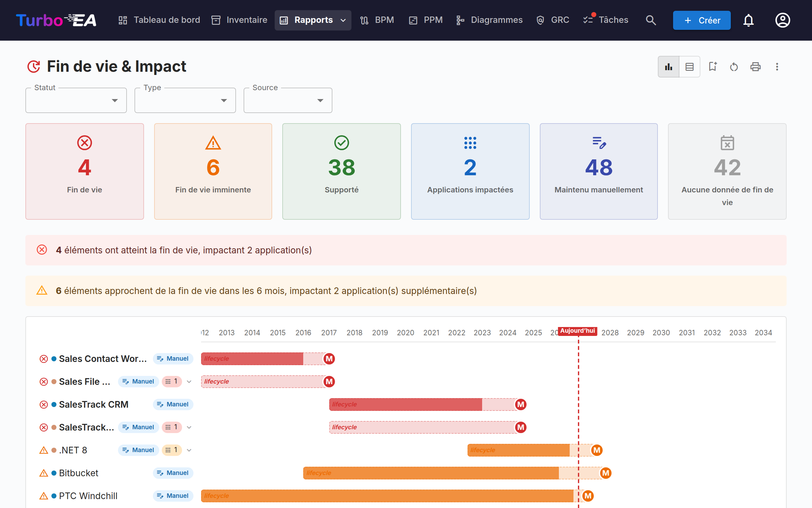Switch to table view icon
This screenshot has height=508, width=812.
pyautogui.click(x=690, y=67)
